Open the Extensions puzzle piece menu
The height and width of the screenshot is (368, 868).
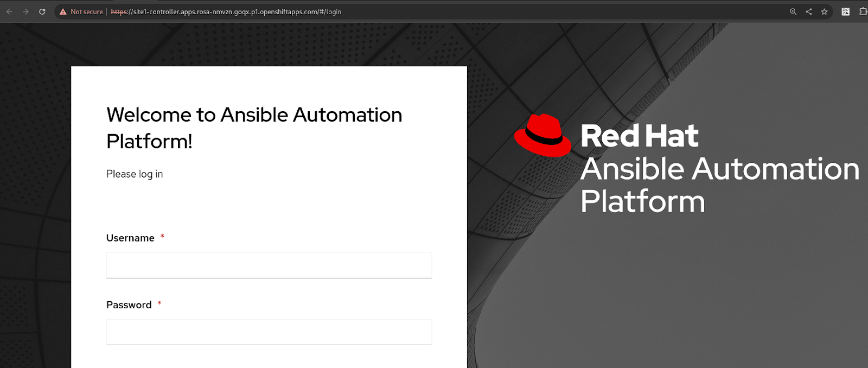(x=863, y=11)
